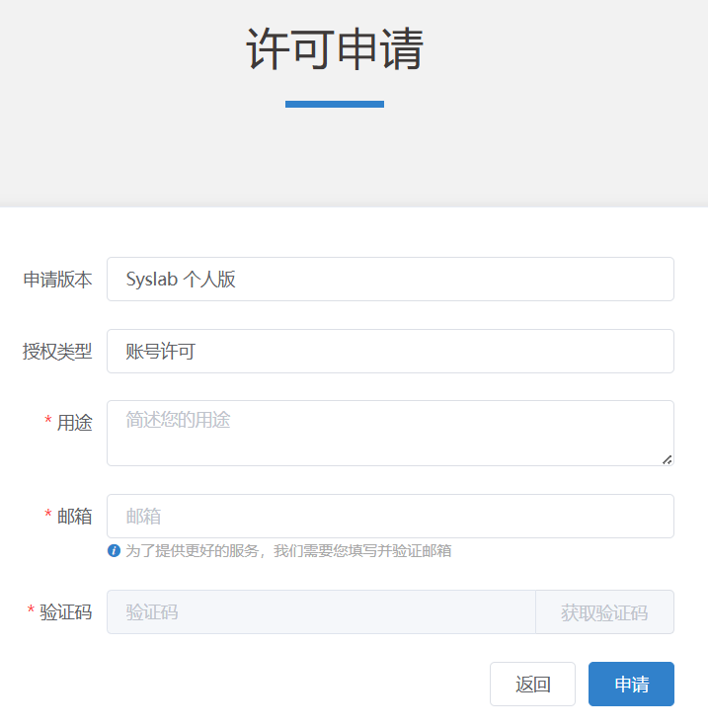Open the 授权类型 field showing 账号许可

click(x=390, y=352)
